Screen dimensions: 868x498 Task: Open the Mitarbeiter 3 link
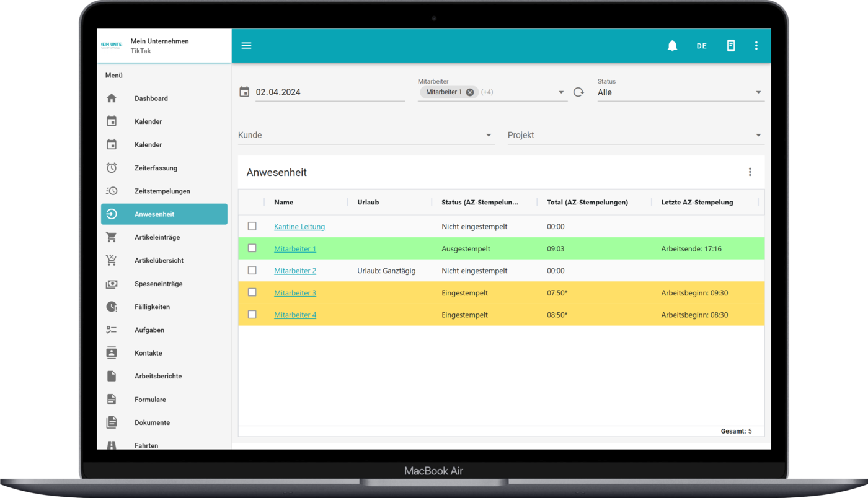tap(295, 293)
